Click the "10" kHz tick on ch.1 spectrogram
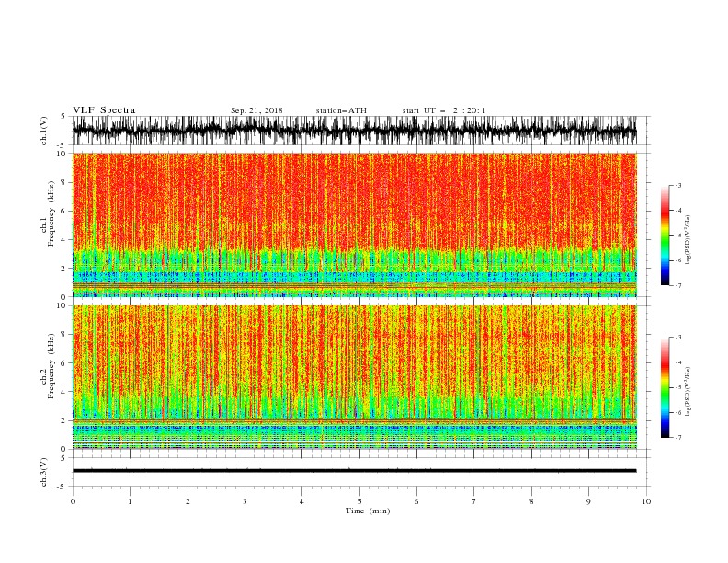Screen dimensions: 728x563 (x=62, y=154)
